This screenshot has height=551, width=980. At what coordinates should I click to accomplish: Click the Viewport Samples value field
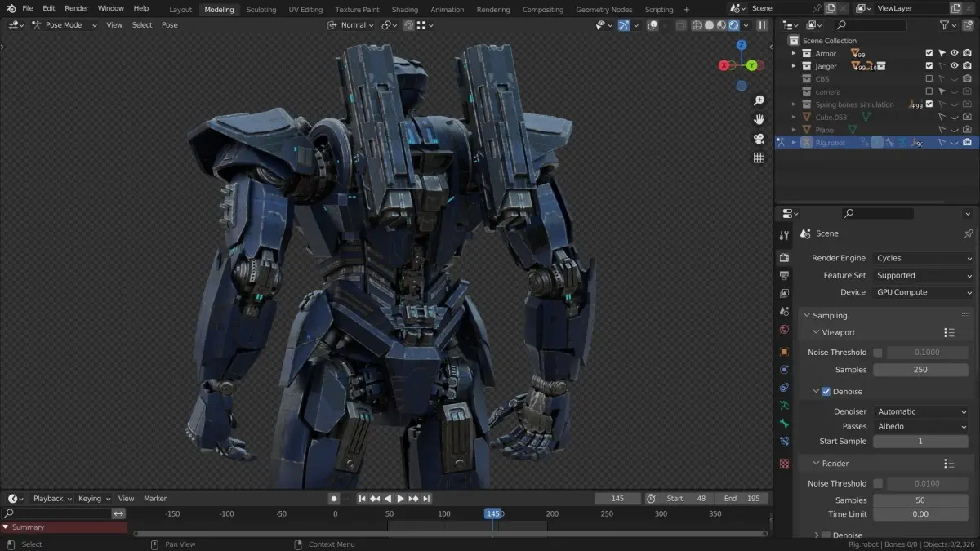[920, 370]
